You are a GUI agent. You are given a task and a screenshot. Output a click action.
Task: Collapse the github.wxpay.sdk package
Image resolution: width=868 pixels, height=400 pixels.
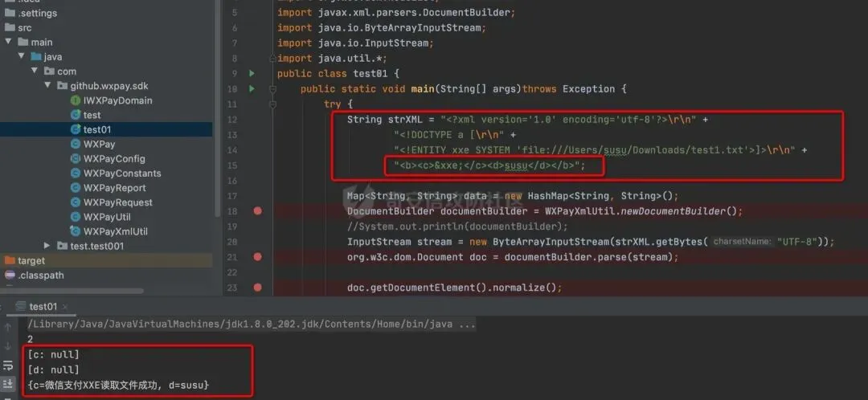47,86
